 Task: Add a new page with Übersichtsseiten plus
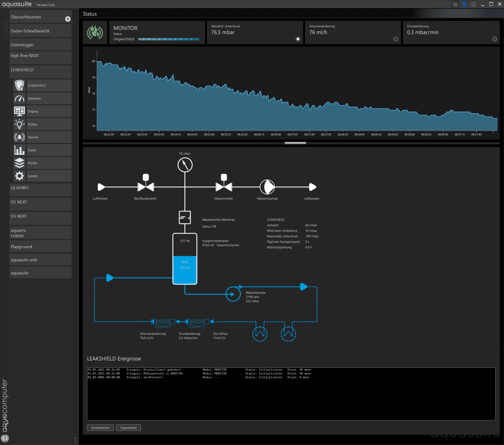click(x=68, y=19)
